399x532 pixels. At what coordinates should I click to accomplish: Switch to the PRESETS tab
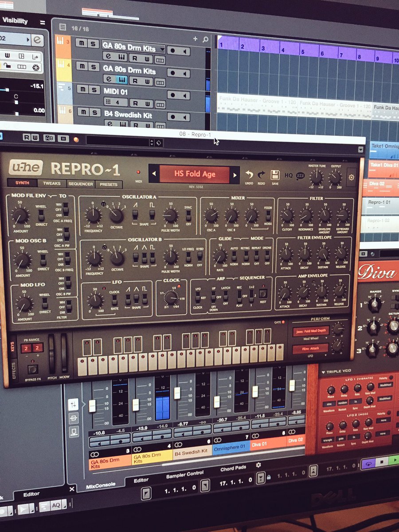tap(109, 184)
